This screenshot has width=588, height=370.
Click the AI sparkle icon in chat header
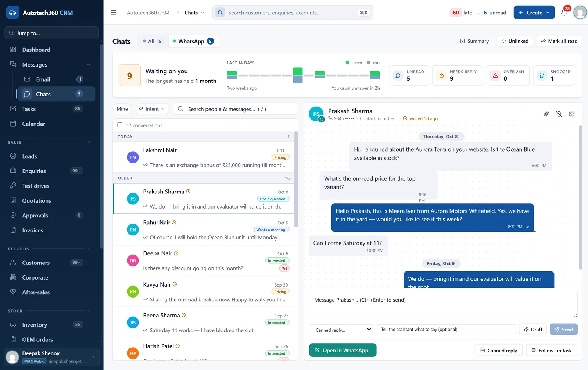(546, 114)
